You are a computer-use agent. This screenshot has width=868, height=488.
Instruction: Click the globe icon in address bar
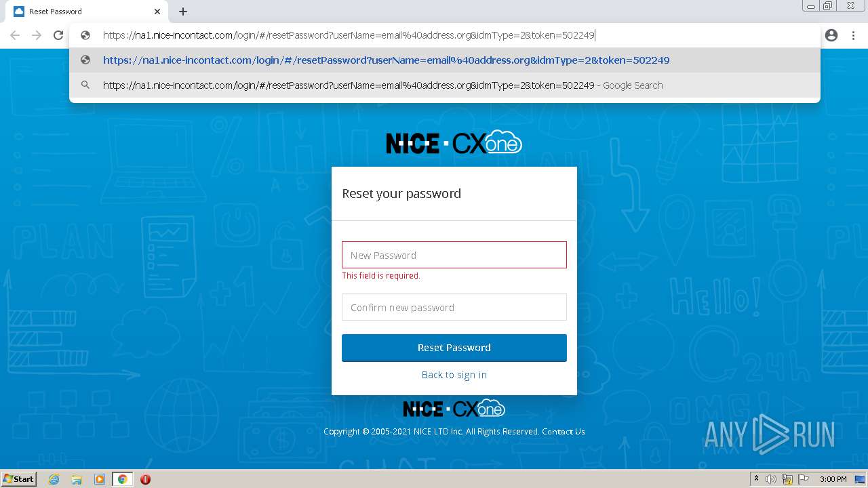(x=85, y=35)
